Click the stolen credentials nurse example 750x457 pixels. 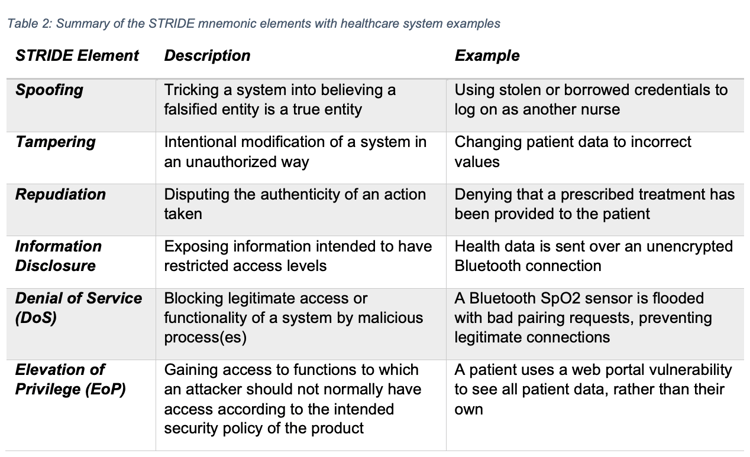pyautogui.click(x=591, y=100)
